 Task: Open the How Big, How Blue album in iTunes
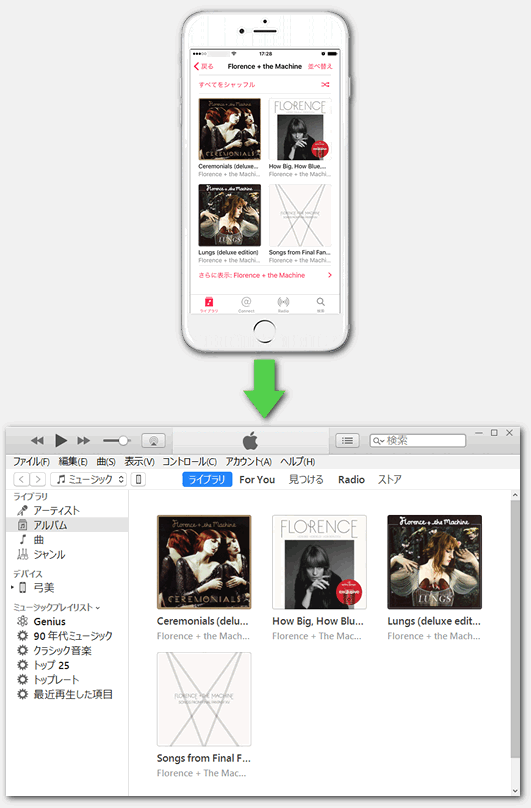click(319, 562)
